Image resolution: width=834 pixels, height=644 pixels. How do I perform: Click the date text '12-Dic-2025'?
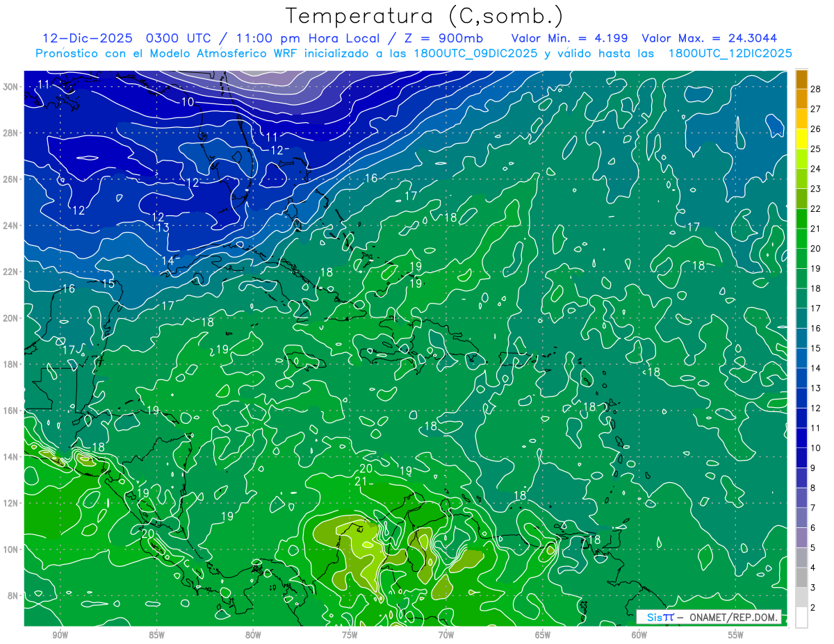click(88, 38)
